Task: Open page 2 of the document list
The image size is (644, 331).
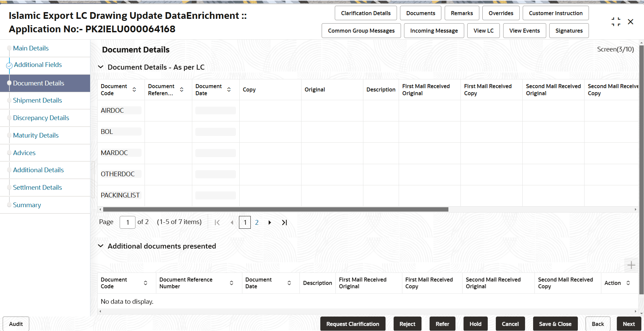Action: pyautogui.click(x=257, y=222)
